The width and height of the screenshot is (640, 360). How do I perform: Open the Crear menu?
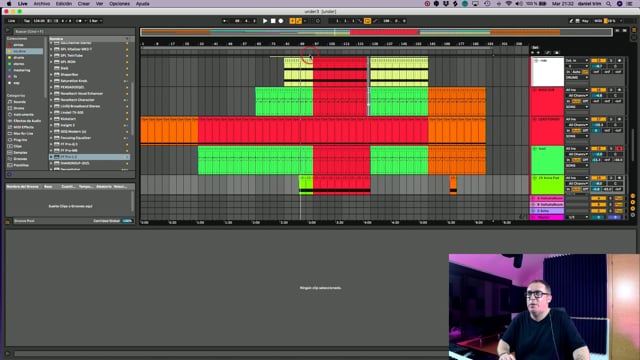[x=84, y=4]
